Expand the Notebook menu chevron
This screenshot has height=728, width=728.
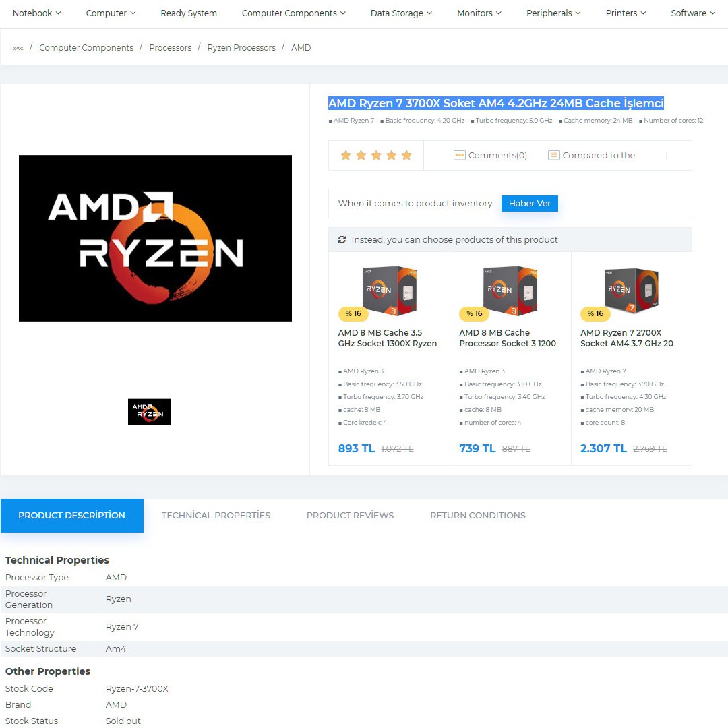pyautogui.click(x=58, y=13)
